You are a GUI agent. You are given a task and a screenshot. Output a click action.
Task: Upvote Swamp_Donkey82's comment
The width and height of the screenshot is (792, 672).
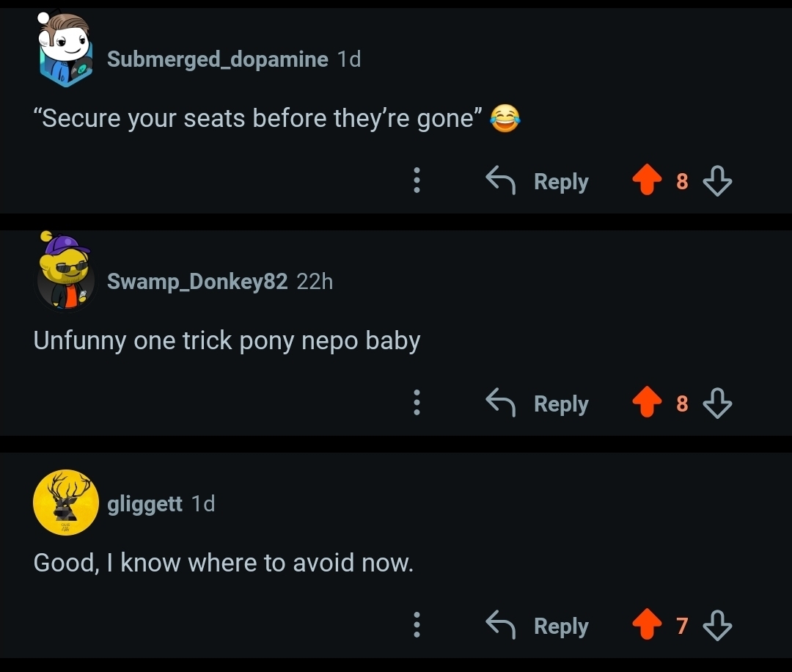click(646, 403)
